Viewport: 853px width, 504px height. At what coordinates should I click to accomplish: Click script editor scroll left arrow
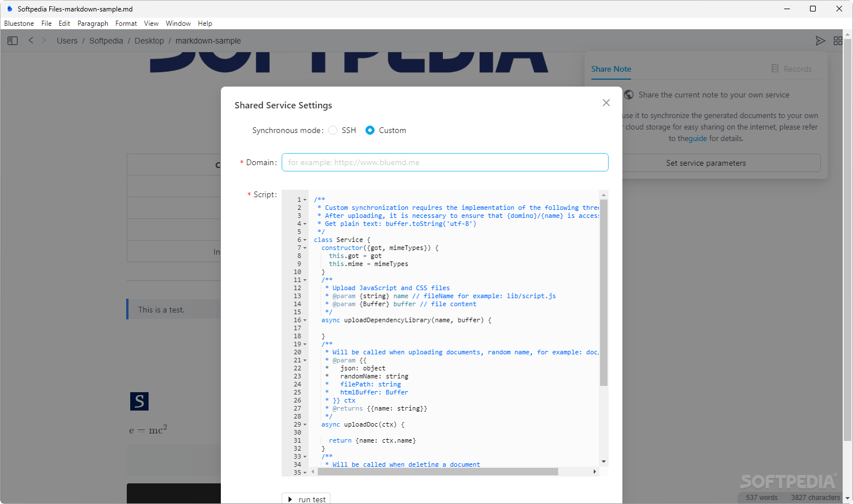(x=313, y=471)
